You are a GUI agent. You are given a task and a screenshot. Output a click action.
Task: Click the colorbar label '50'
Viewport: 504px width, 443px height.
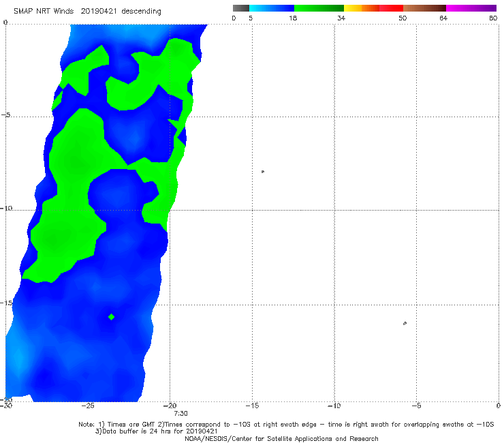(x=403, y=18)
